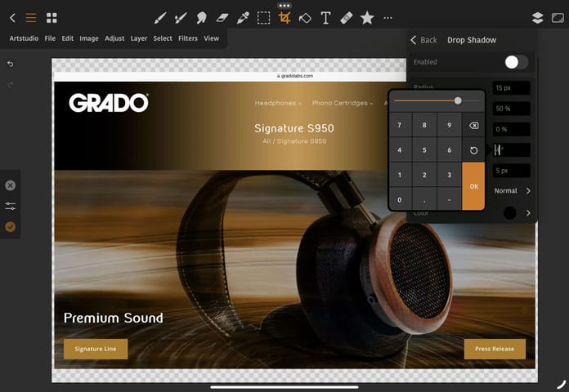Click the GRADO logo in canvas
The height and width of the screenshot is (392, 569).
109,103
